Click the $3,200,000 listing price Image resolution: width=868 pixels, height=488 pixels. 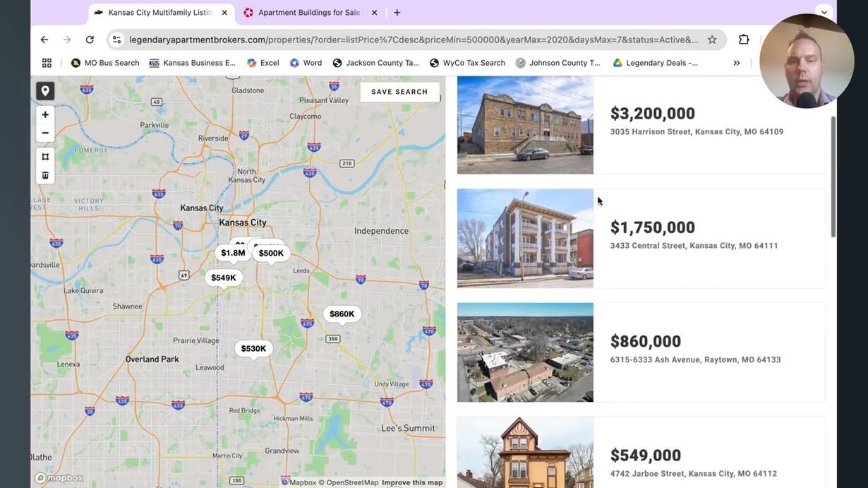tap(653, 114)
